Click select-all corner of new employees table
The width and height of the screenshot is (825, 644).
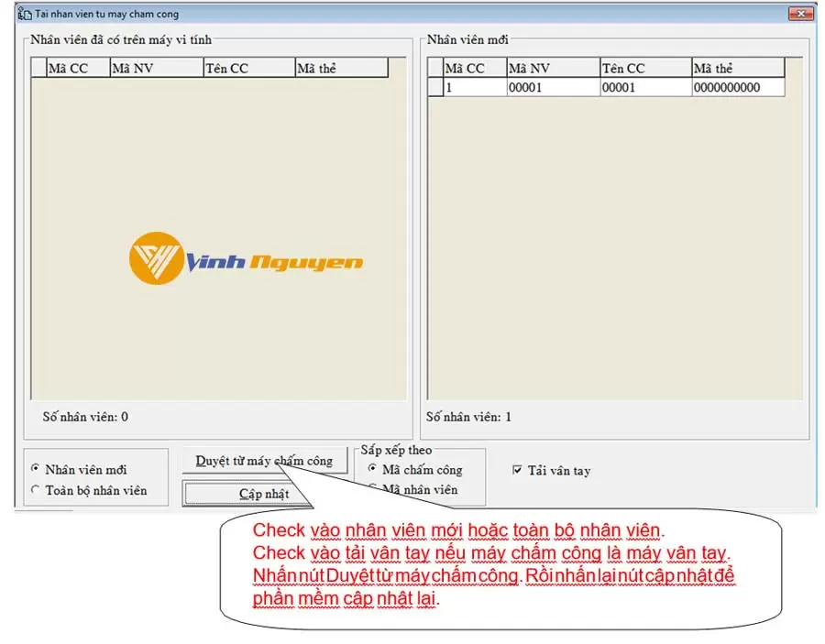pyautogui.click(x=435, y=69)
